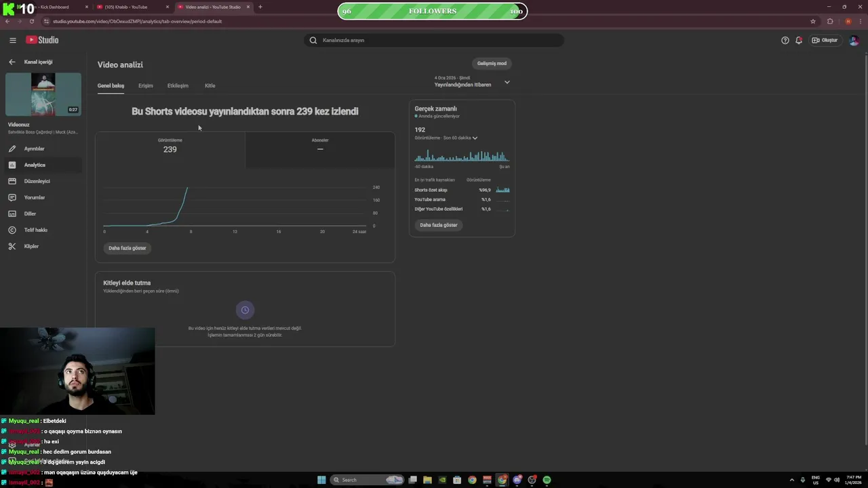Viewport: 868px width, 488px height.
Task: Select the Aboneler metric card
Action: pos(320,150)
